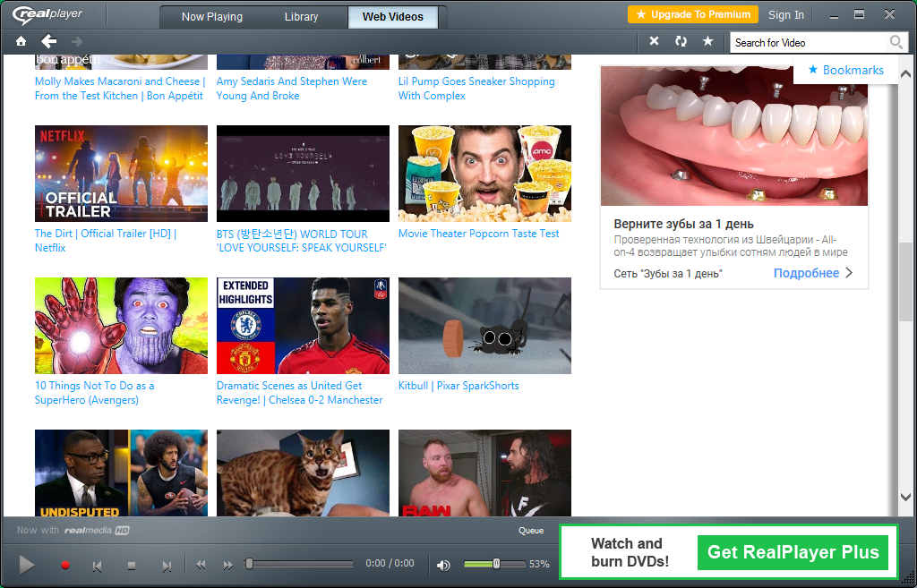The width and height of the screenshot is (917, 588).
Task: Open Amy Sedaris And Stephen link
Action: [292, 89]
